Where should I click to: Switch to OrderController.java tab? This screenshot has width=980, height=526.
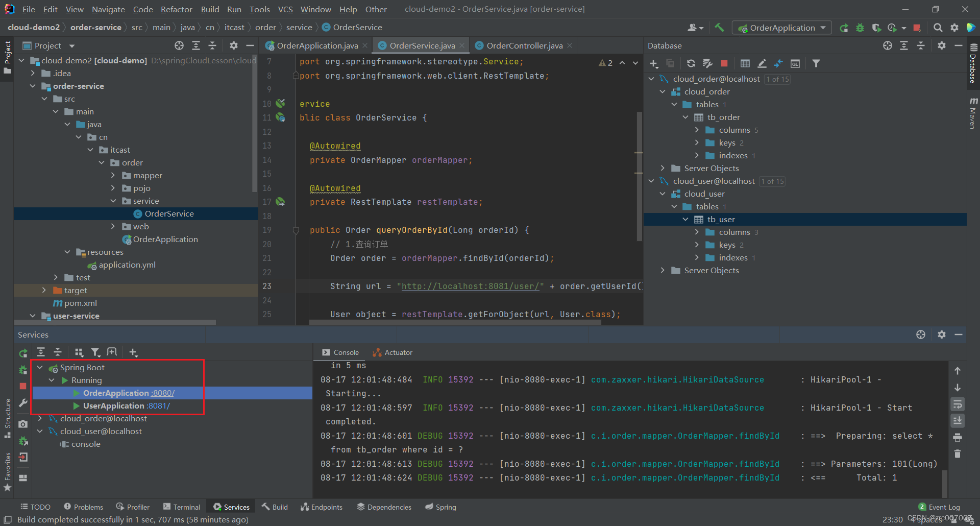click(x=524, y=45)
